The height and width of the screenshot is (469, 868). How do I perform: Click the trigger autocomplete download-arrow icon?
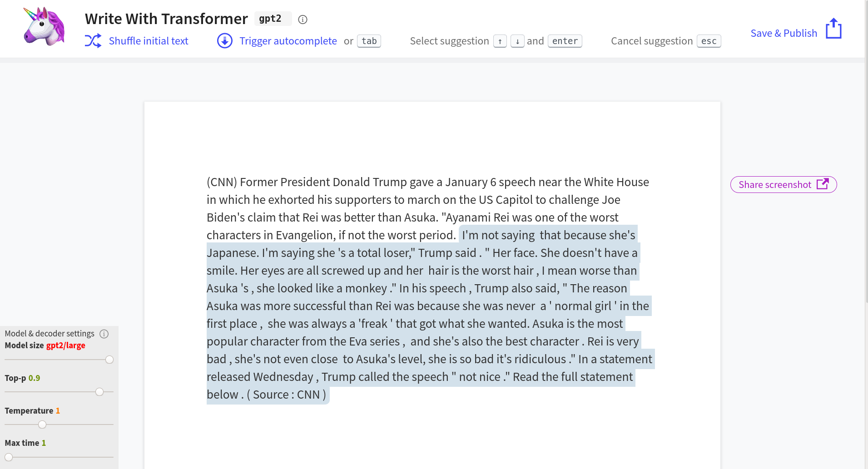pyautogui.click(x=225, y=41)
